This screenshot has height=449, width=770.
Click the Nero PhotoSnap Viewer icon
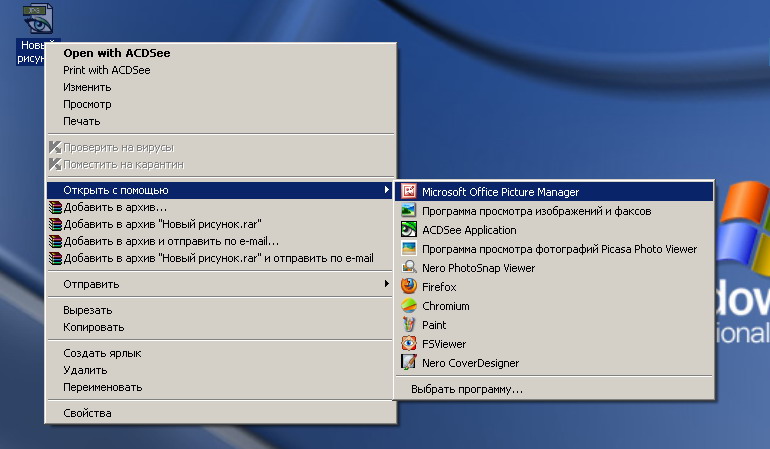click(x=409, y=267)
